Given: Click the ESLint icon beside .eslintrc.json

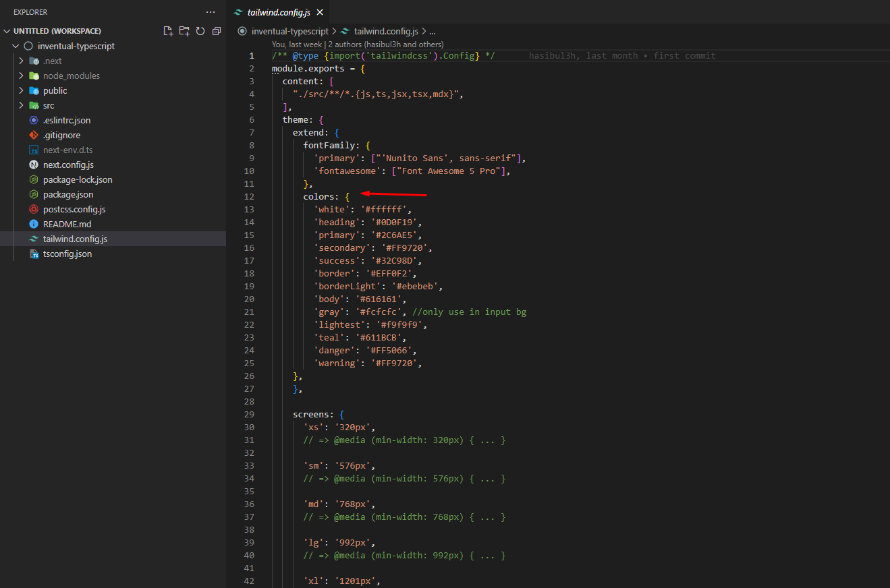Looking at the screenshot, I should tap(34, 120).
